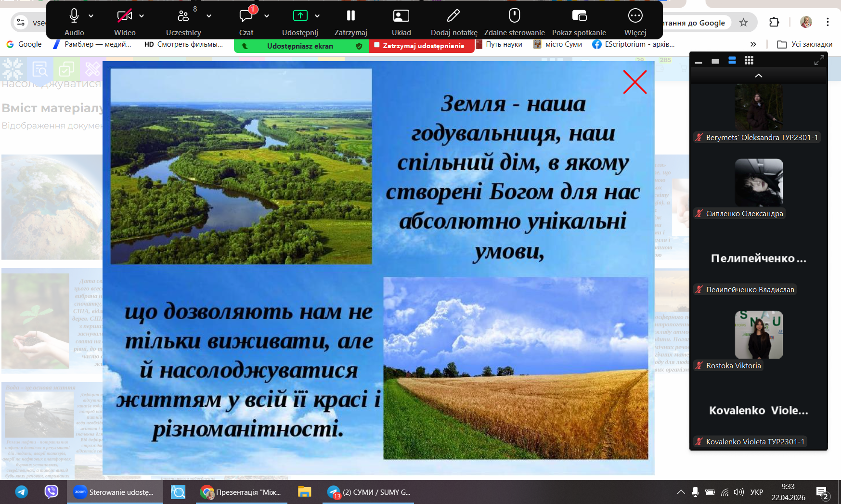Open Telegram from the Windows taskbar
Image resolution: width=841 pixels, height=504 pixels.
point(22,492)
